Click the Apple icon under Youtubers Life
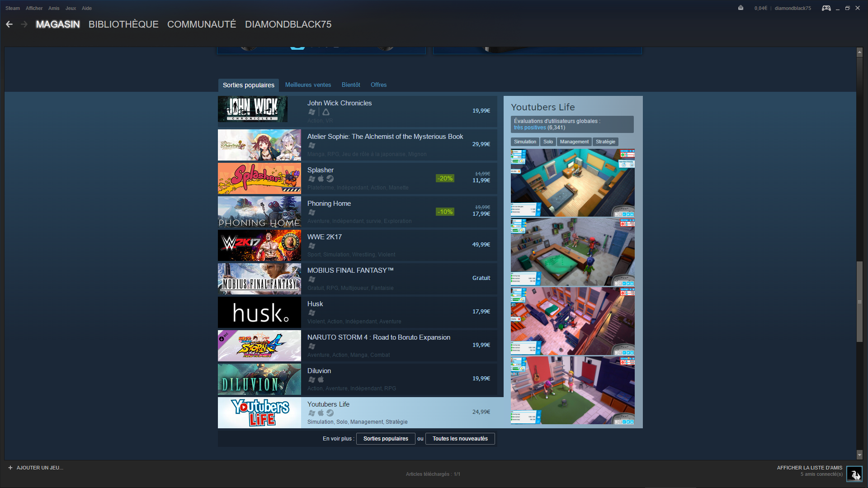This screenshot has width=868, height=488. 321,413
